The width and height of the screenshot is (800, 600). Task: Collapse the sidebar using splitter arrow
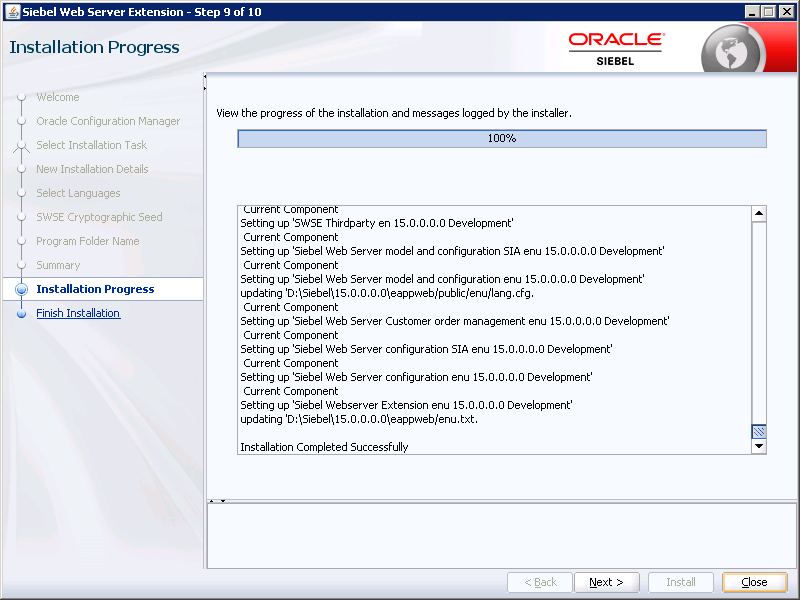[205, 77]
